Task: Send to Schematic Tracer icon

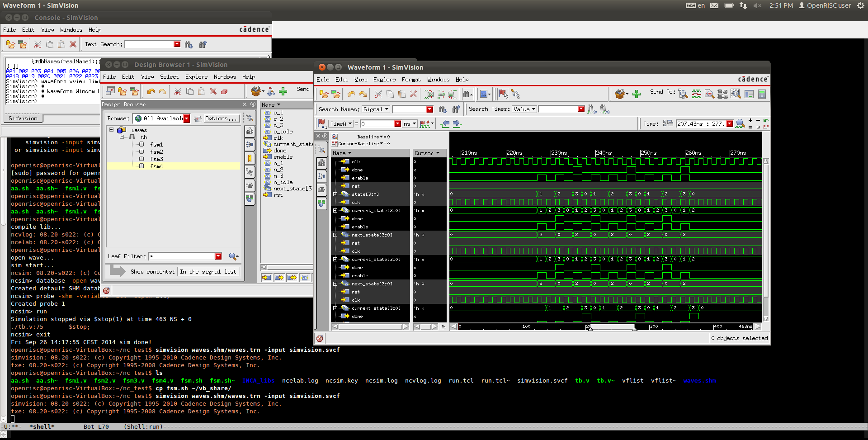Action: pos(723,94)
